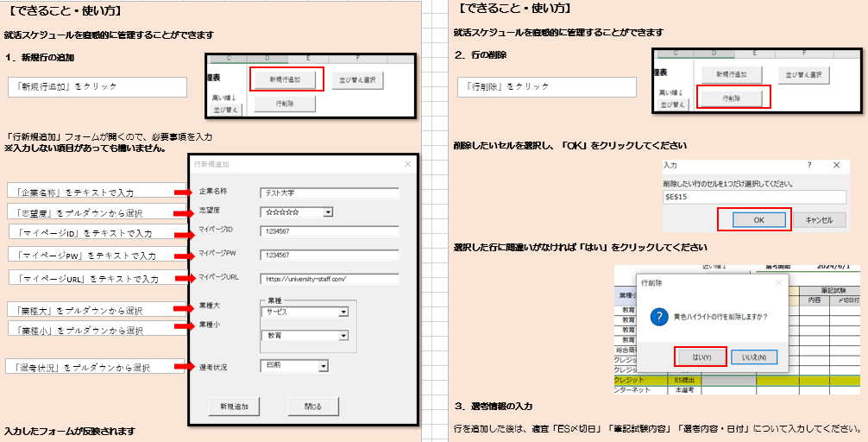The height and width of the screenshot is (442, 868).
Task: Close the 入力 dialog with its X
Action: tap(836, 165)
